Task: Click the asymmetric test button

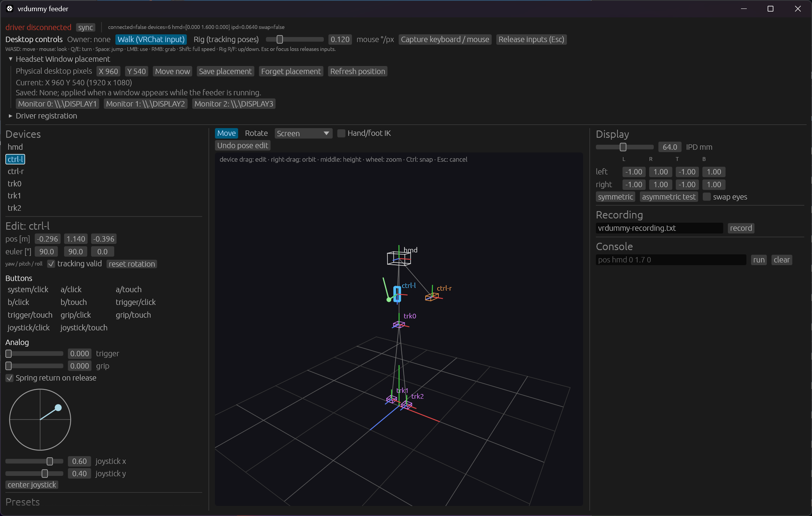Action: (668, 197)
